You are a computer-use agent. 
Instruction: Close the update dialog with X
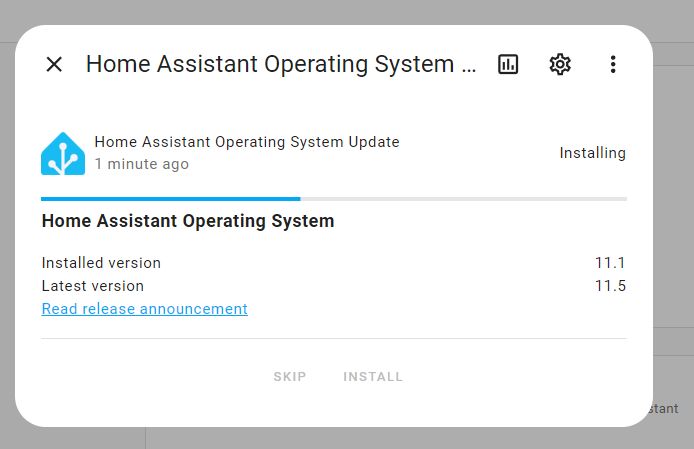(x=54, y=64)
